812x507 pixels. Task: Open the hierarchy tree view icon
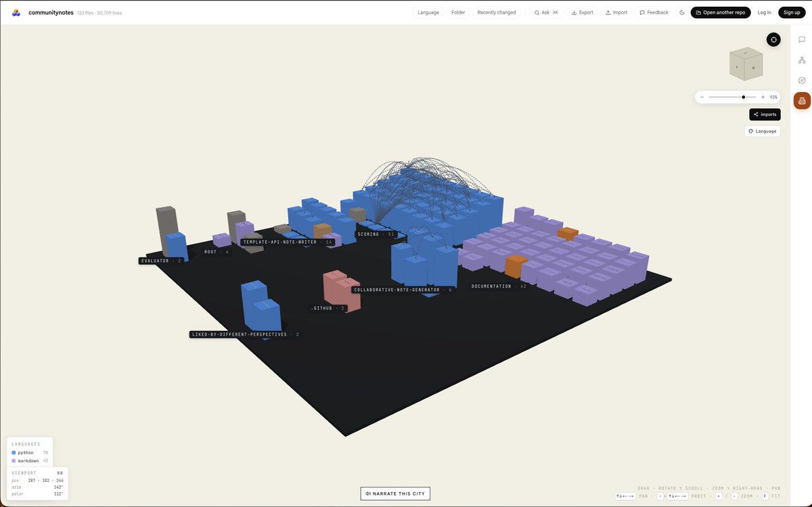click(802, 60)
